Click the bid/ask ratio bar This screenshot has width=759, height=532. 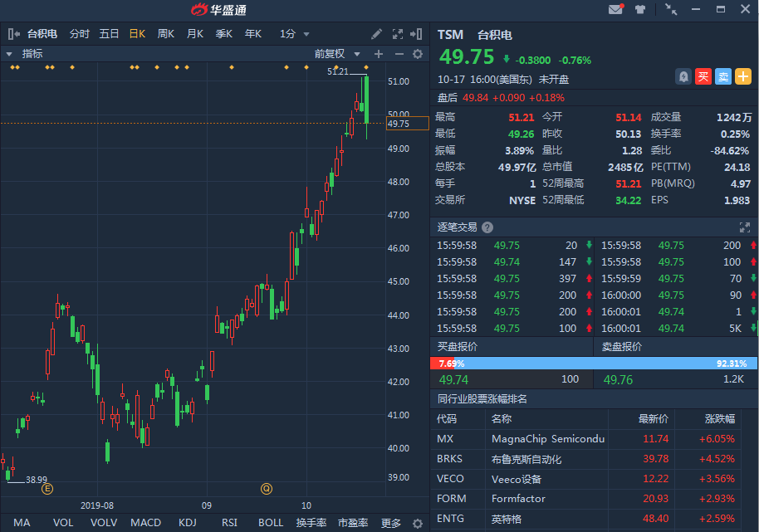click(x=594, y=364)
